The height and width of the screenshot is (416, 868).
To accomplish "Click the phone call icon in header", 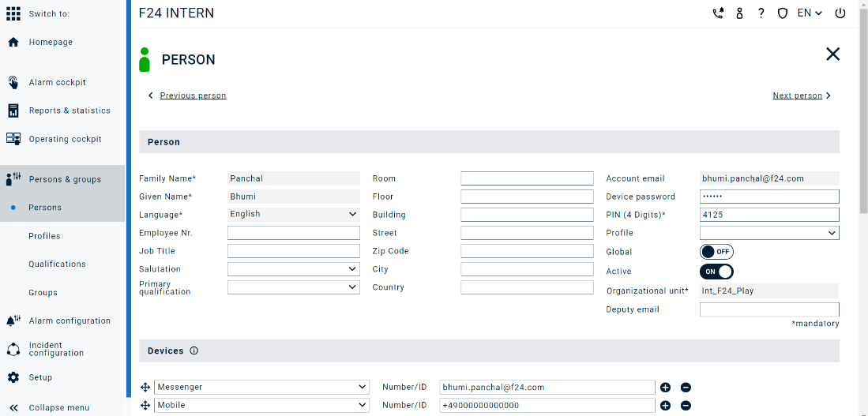I will [718, 13].
